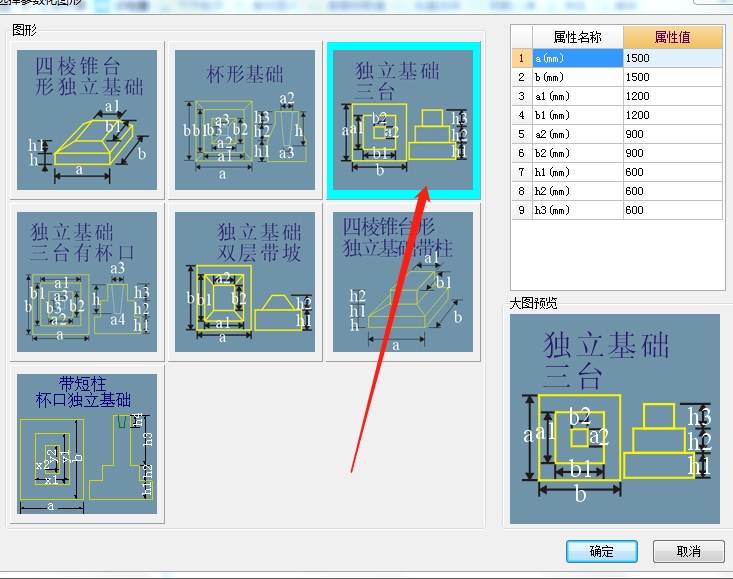Pick the 四棱锥台形独立基础带柱 thumbnail

[x=403, y=282]
